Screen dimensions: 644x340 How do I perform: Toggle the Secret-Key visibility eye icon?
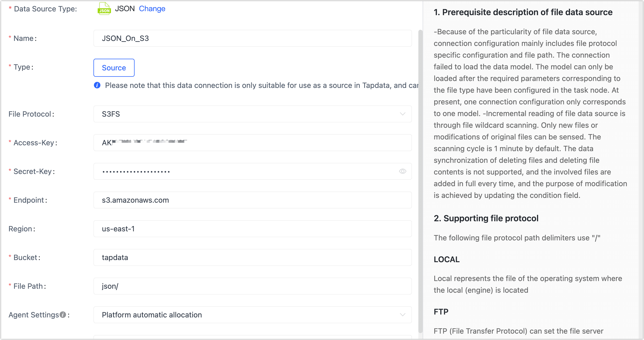[402, 171]
